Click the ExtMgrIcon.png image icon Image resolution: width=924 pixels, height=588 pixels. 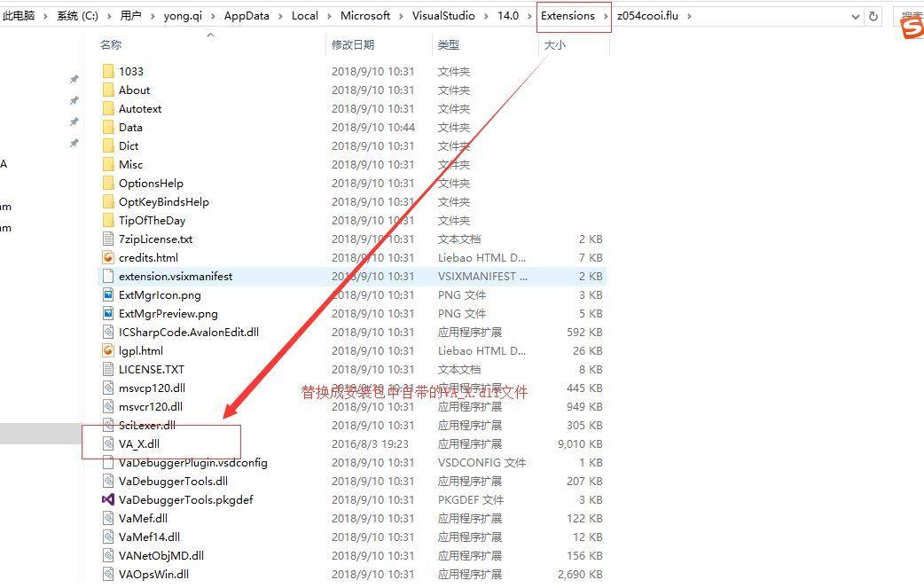[108, 294]
